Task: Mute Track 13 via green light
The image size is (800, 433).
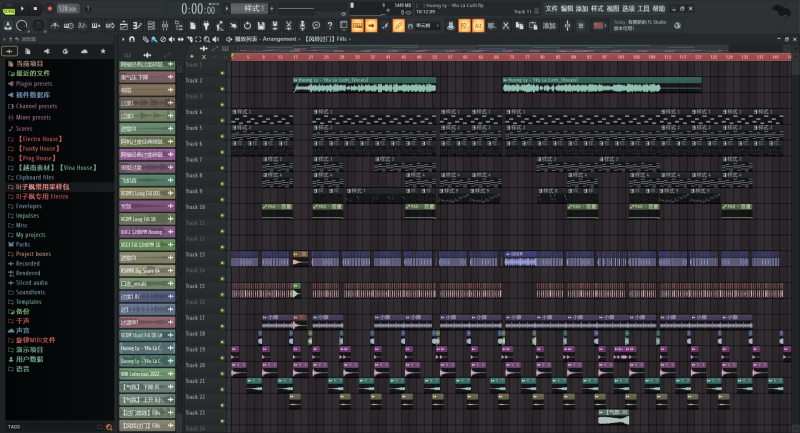Action: [x=222, y=263]
